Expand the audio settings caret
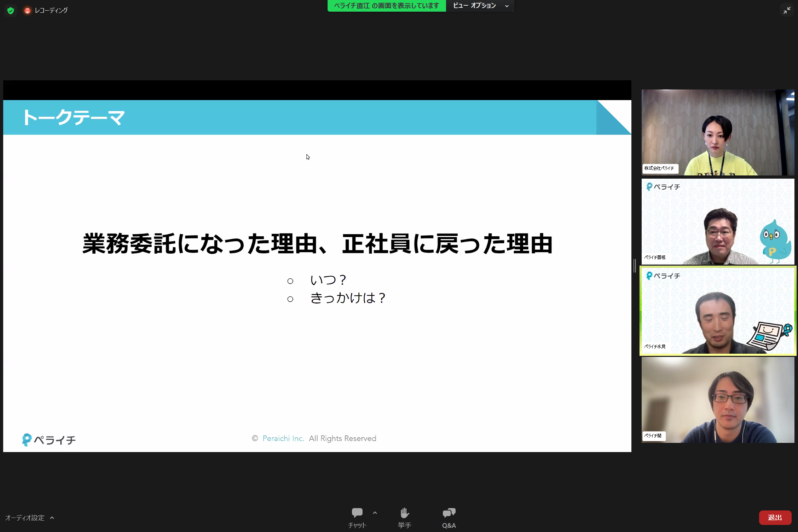The height and width of the screenshot is (532, 798). coord(52,518)
